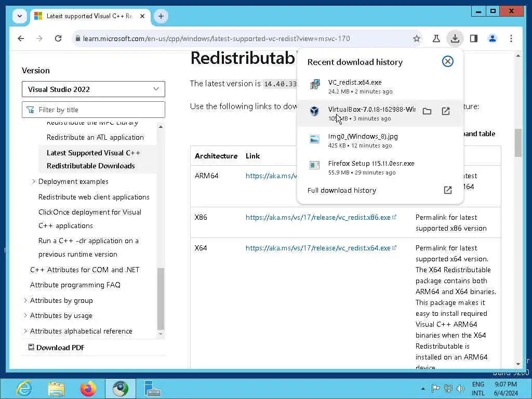Reload the current page

point(58,38)
